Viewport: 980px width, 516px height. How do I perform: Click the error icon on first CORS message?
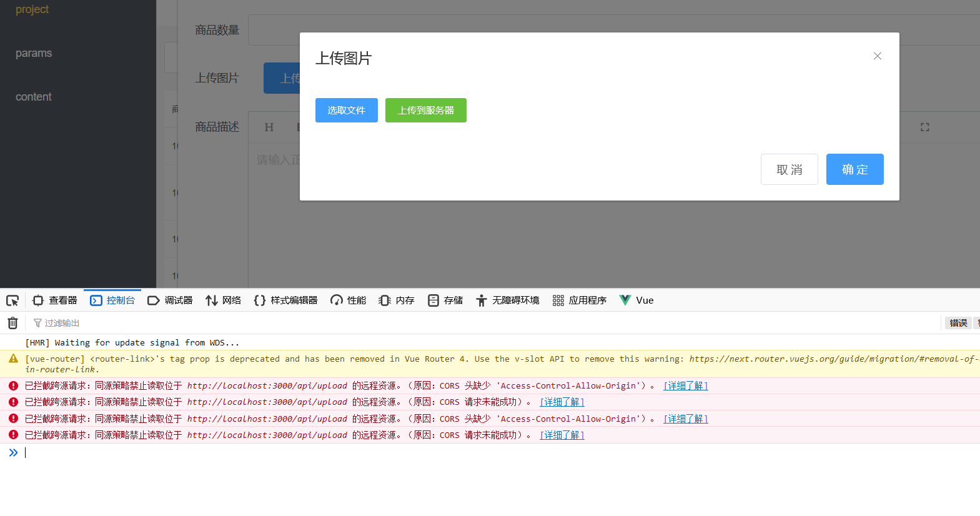[13, 386]
